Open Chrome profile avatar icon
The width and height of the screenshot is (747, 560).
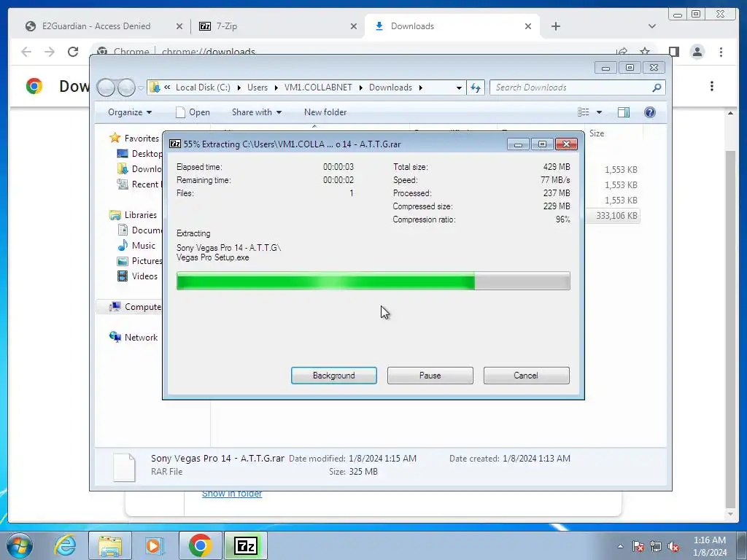pyautogui.click(x=697, y=52)
